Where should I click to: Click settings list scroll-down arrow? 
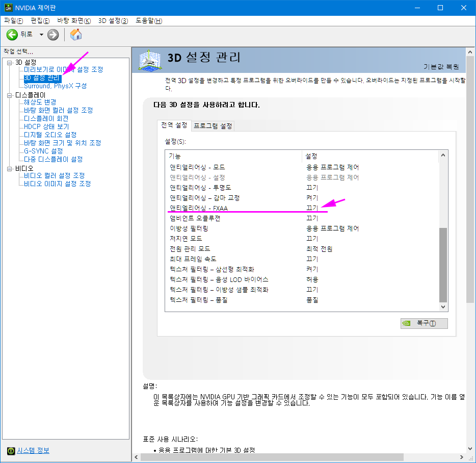(443, 307)
